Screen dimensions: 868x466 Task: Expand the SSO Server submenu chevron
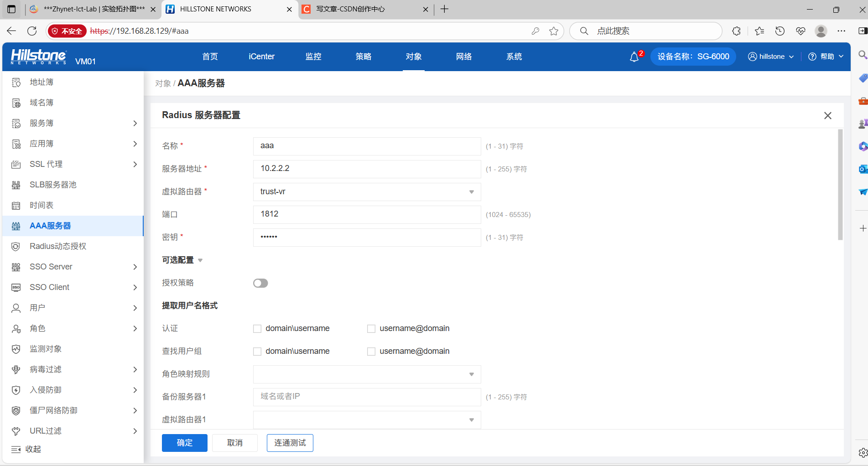(135, 267)
